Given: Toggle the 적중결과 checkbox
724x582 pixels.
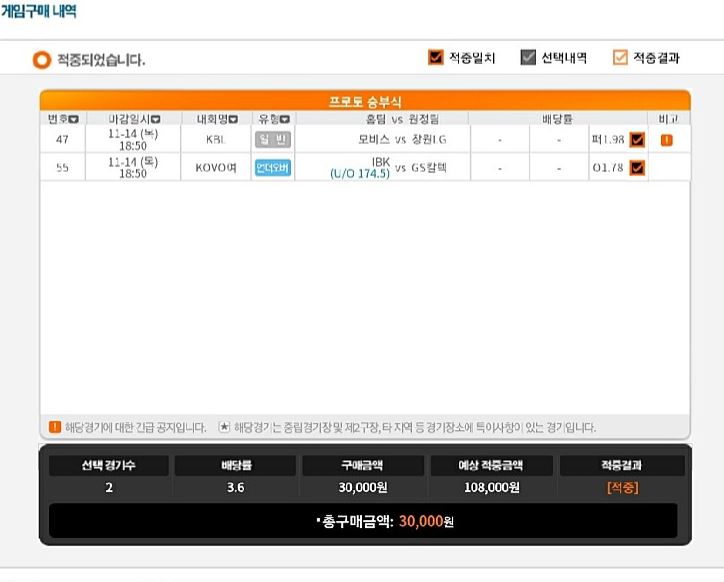Looking at the screenshot, I should (x=620, y=58).
